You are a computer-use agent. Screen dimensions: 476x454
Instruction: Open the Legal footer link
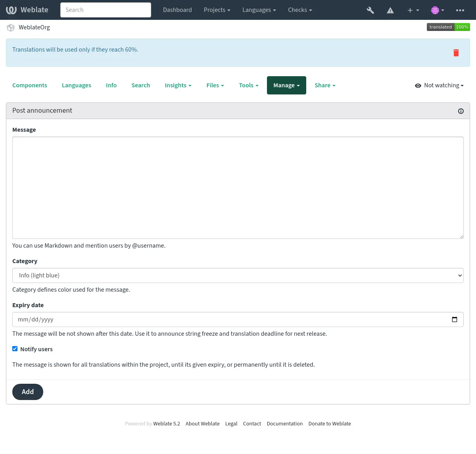231,424
